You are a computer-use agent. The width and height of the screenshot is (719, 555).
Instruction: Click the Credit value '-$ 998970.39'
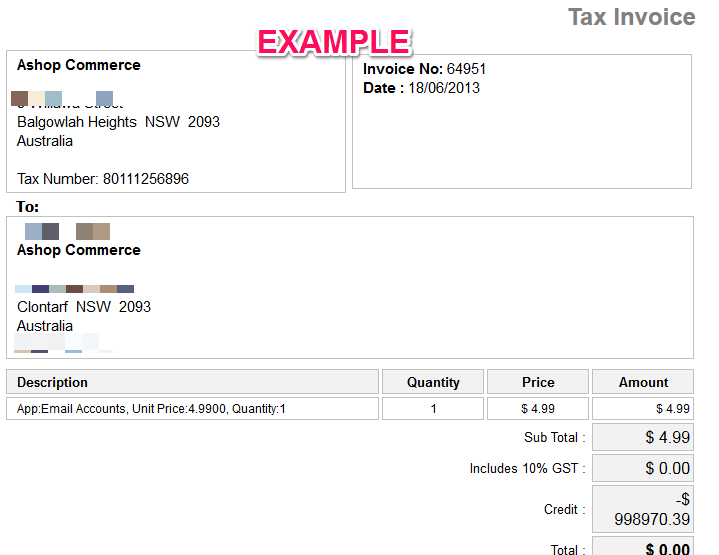click(643, 509)
